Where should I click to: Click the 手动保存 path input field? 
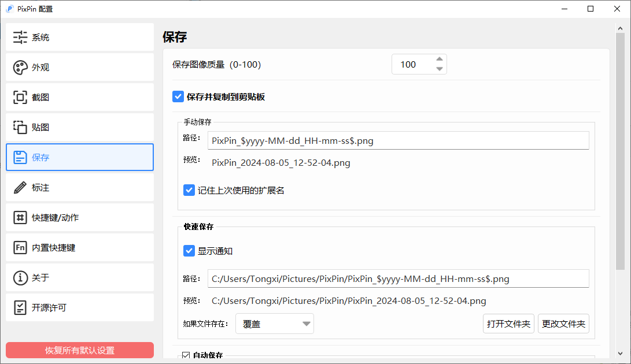tap(398, 141)
